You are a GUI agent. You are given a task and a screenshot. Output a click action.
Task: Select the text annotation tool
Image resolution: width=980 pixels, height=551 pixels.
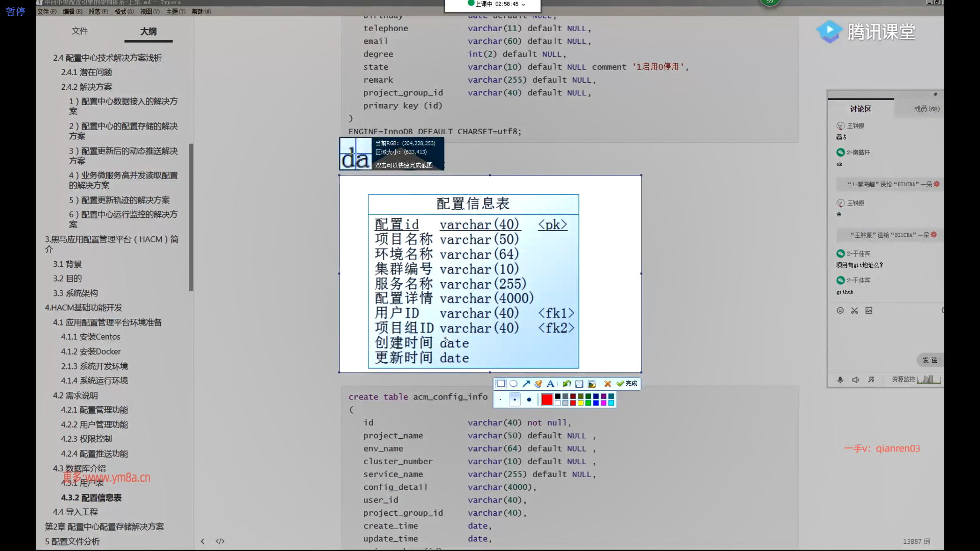[x=550, y=384]
